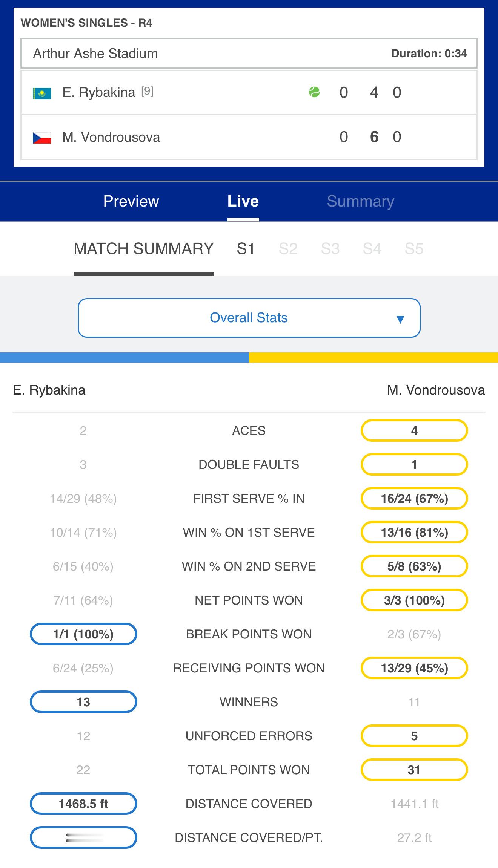Click the Czech flag icon beside Vondrousova
Image resolution: width=498 pixels, height=868 pixels.
(x=42, y=138)
